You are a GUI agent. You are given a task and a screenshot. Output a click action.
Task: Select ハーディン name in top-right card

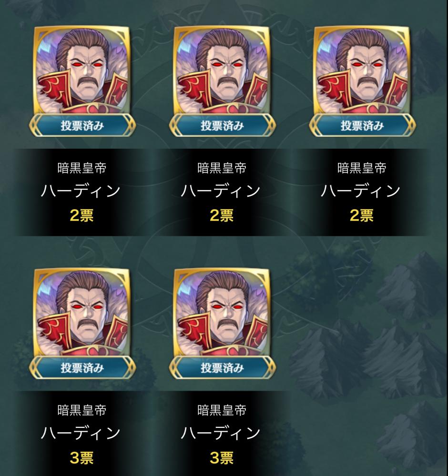[361, 191]
